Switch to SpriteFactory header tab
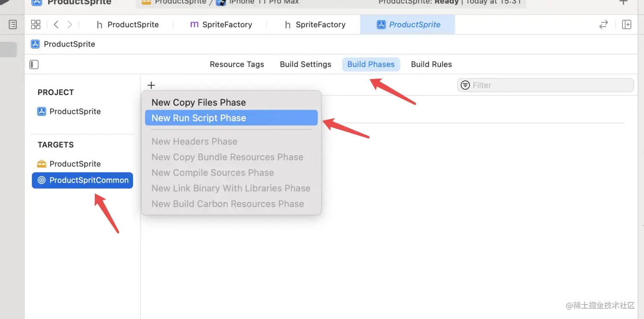This screenshot has width=644, height=319. click(315, 25)
